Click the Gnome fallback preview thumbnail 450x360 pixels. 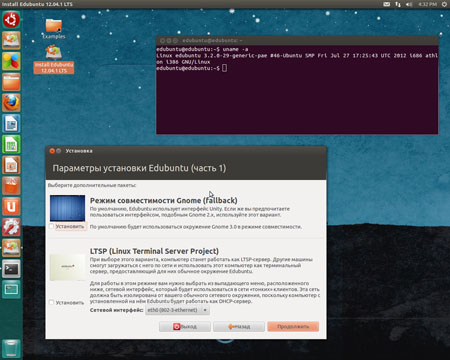tap(67, 208)
